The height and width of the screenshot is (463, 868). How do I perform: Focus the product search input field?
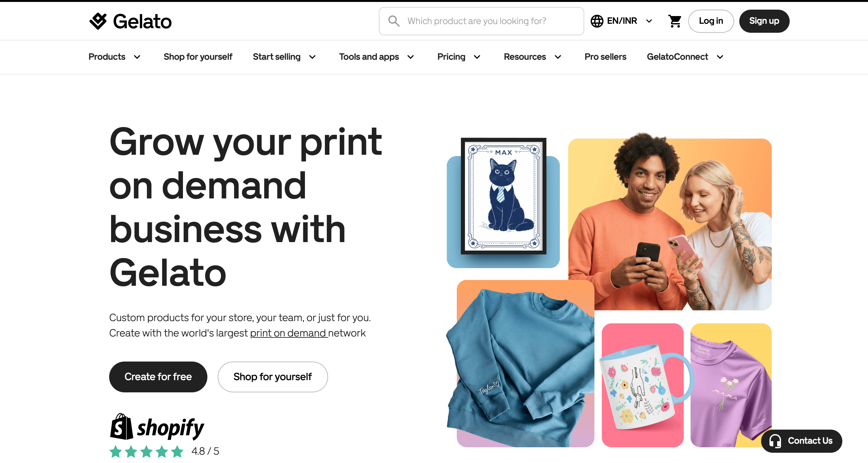481,21
